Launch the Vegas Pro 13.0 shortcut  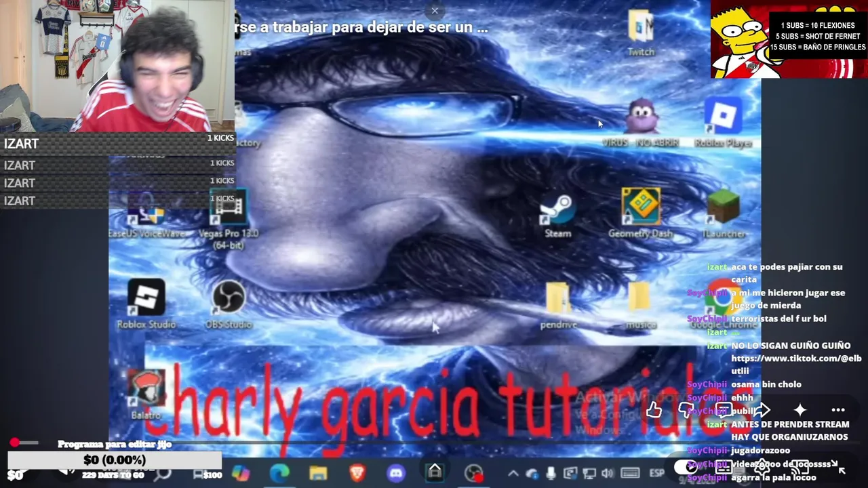(x=228, y=220)
